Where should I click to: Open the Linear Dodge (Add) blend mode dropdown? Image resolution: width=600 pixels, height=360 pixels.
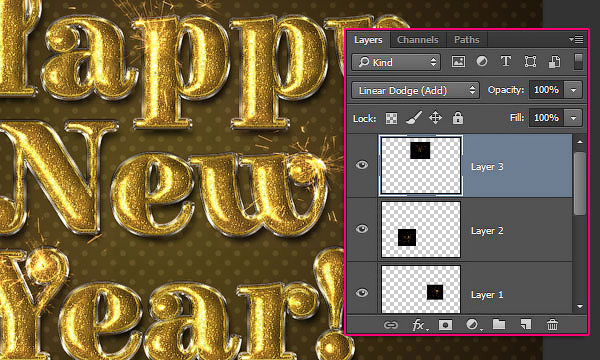tap(415, 90)
